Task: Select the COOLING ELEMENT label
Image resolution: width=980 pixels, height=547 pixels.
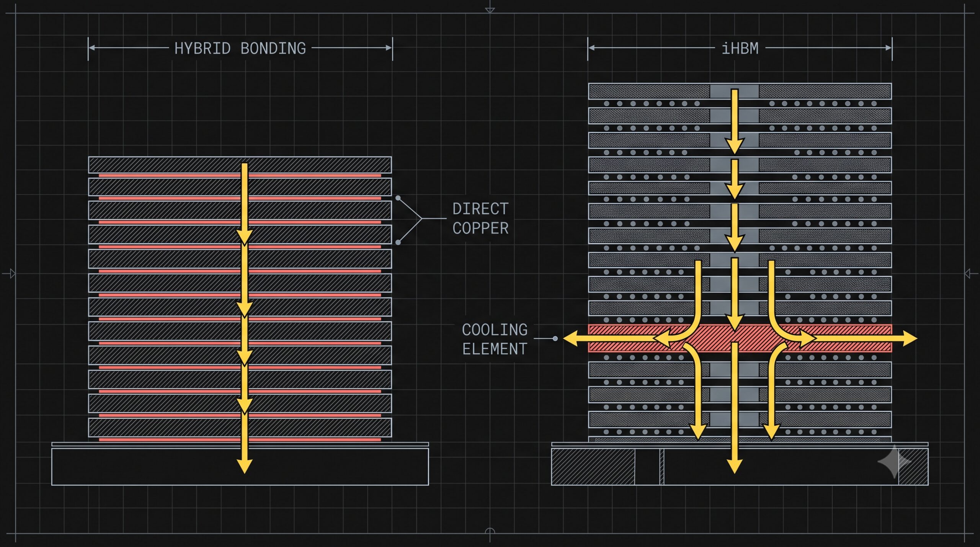Action: click(x=495, y=339)
